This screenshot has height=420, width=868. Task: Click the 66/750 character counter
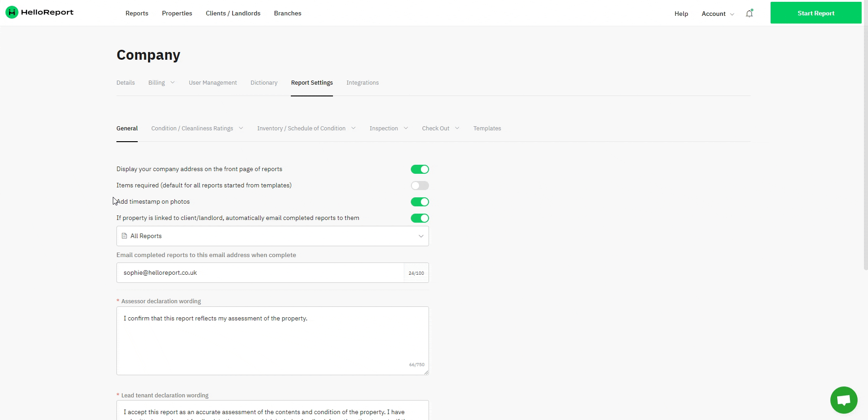point(417,365)
